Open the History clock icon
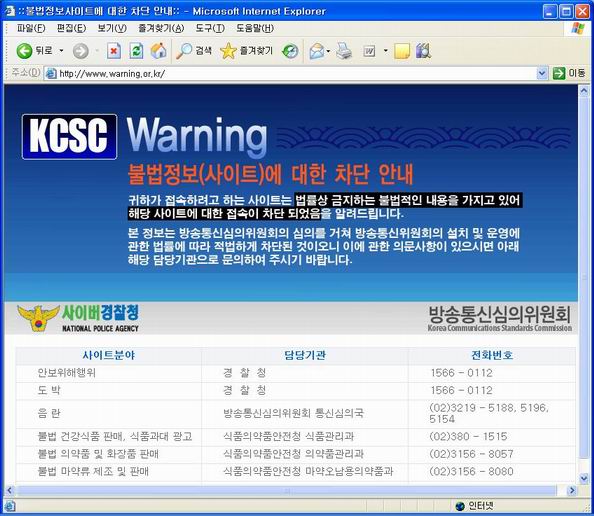 pos(290,51)
